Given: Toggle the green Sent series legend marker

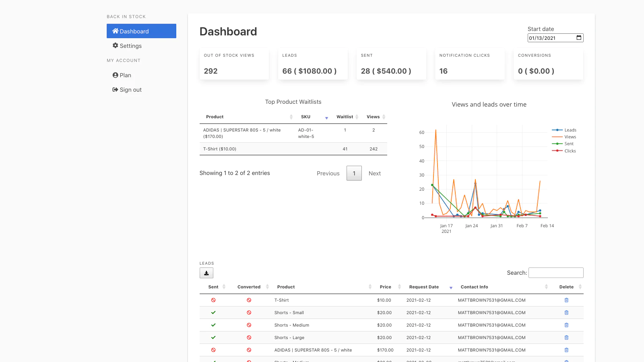Looking at the screenshot, I should [557, 144].
